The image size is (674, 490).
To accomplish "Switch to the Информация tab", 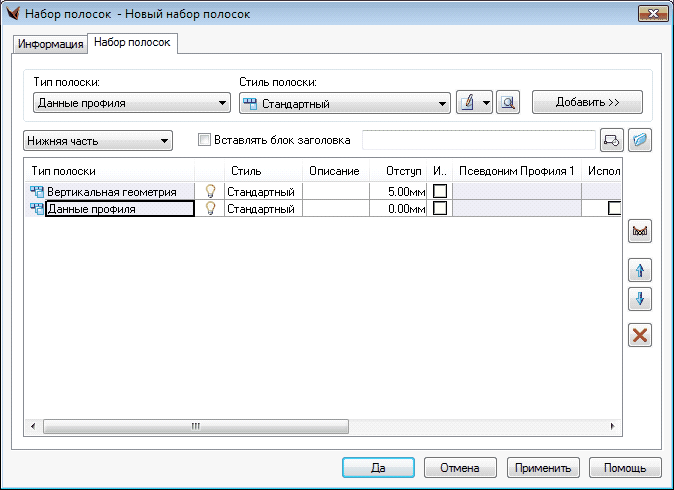I will click(51, 44).
